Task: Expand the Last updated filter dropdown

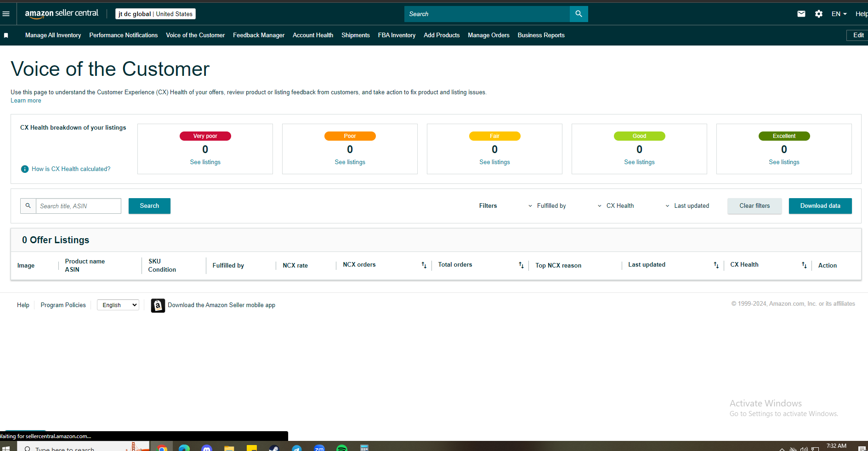Action: click(x=687, y=206)
